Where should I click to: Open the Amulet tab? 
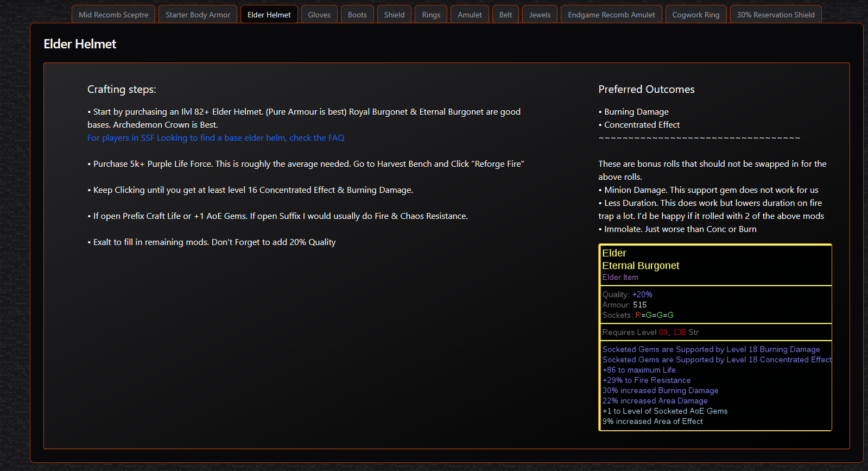point(470,15)
